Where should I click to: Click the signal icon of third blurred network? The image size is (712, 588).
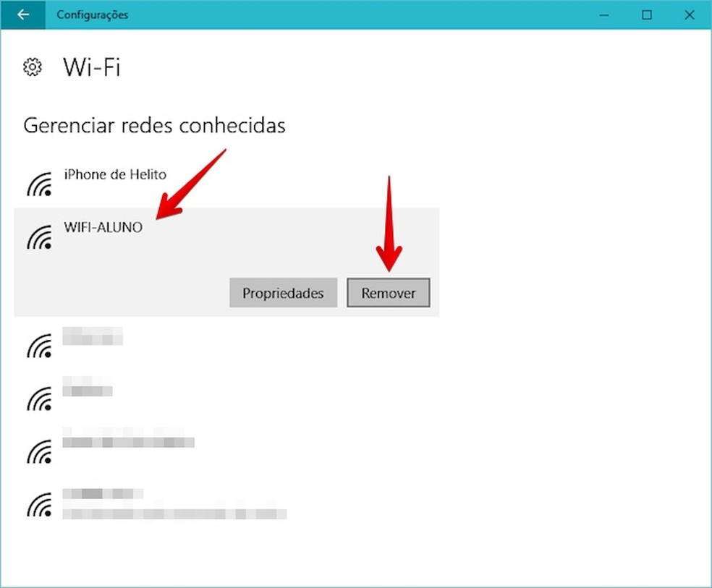pyautogui.click(x=39, y=451)
